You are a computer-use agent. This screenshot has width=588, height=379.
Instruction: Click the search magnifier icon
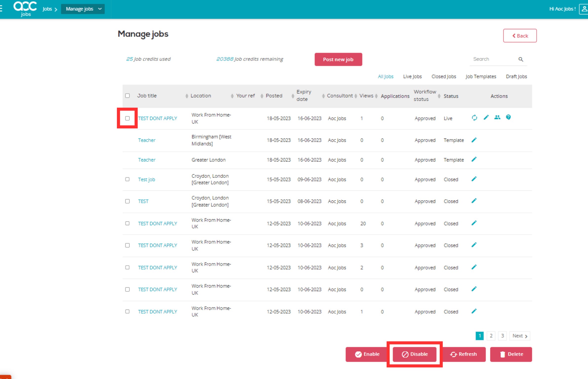(521, 59)
